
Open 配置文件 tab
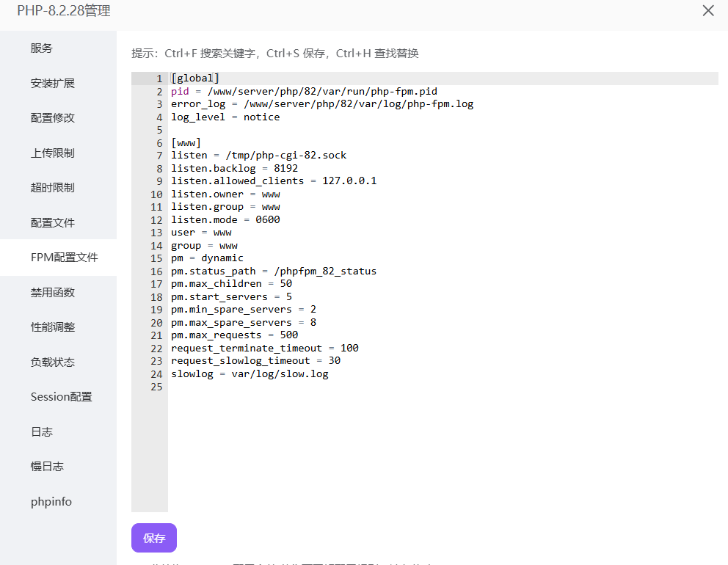tap(53, 222)
